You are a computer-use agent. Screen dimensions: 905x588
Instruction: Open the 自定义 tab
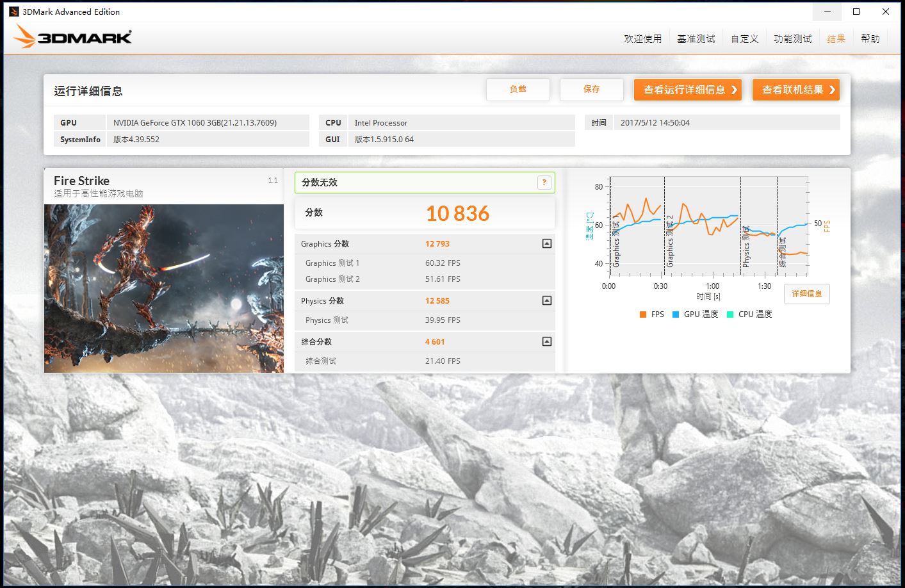(x=744, y=38)
